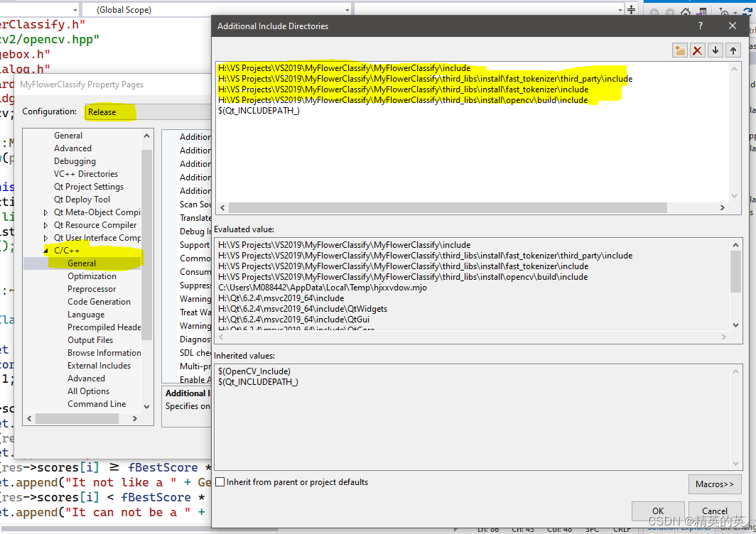Click the Home icon in Solution Explorer toolbar
The width and height of the screenshot is (756, 534).
(x=686, y=11)
